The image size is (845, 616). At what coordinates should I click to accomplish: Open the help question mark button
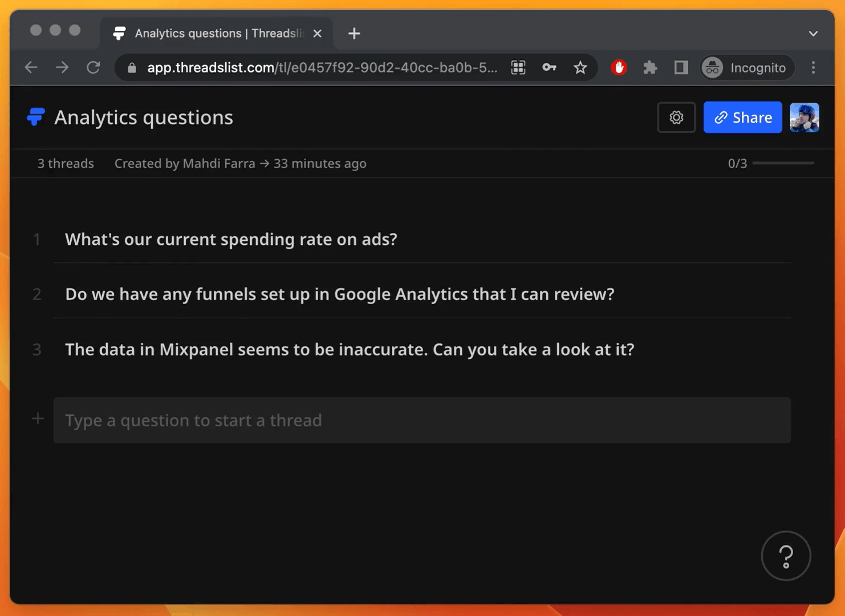point(786,556)
